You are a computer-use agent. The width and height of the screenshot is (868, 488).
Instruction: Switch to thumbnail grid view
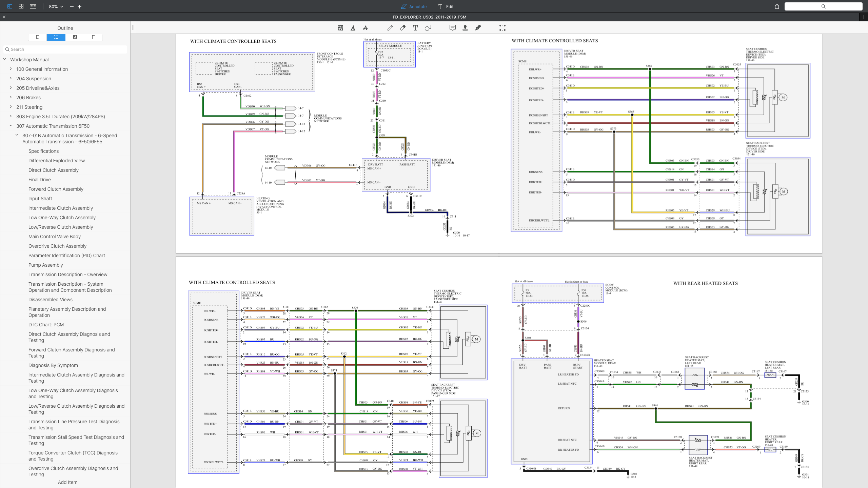click(21, 6)
